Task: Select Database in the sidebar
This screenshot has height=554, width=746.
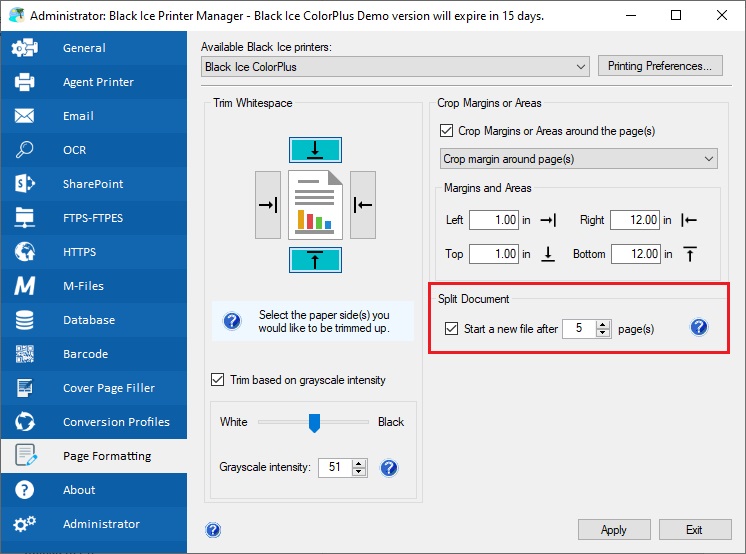Action: [94, 320]
